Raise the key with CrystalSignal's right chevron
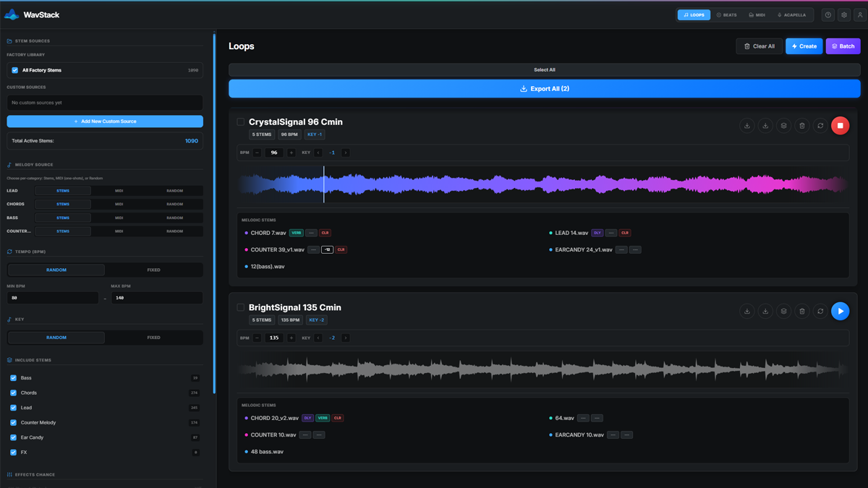Viewport: 868px width, 488px height. [x=345, y=153]
